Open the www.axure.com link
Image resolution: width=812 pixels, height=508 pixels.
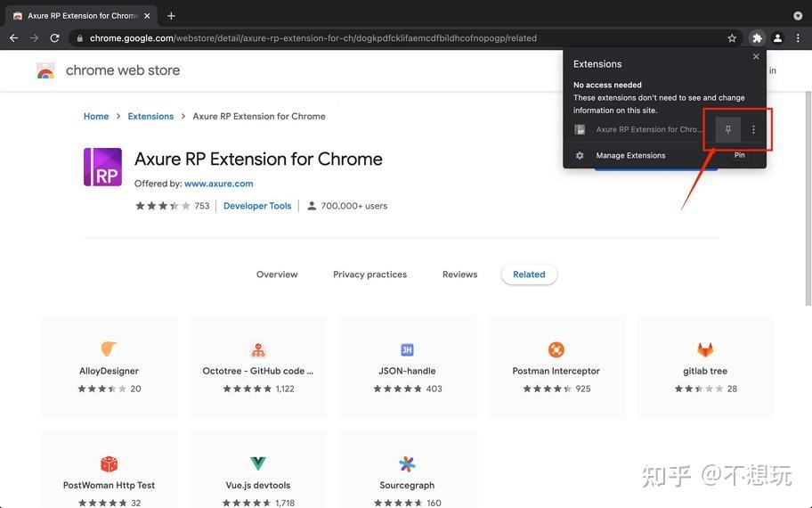click(218, 184)
